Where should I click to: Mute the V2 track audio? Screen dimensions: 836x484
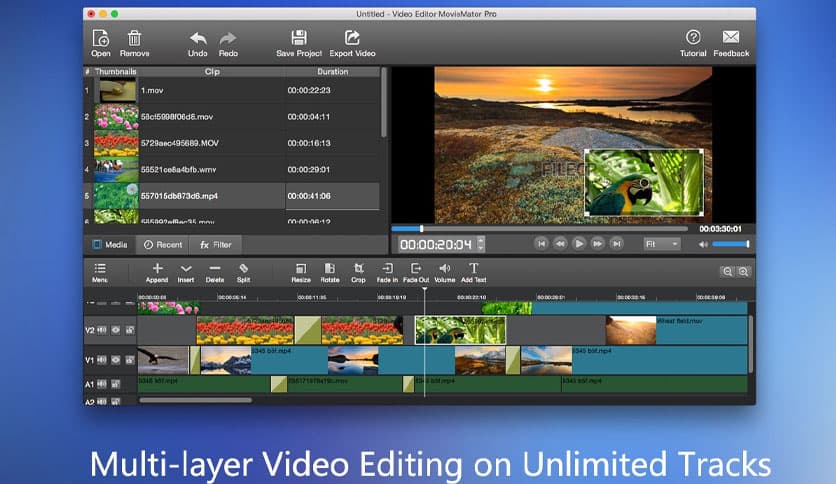pos(102,330)
